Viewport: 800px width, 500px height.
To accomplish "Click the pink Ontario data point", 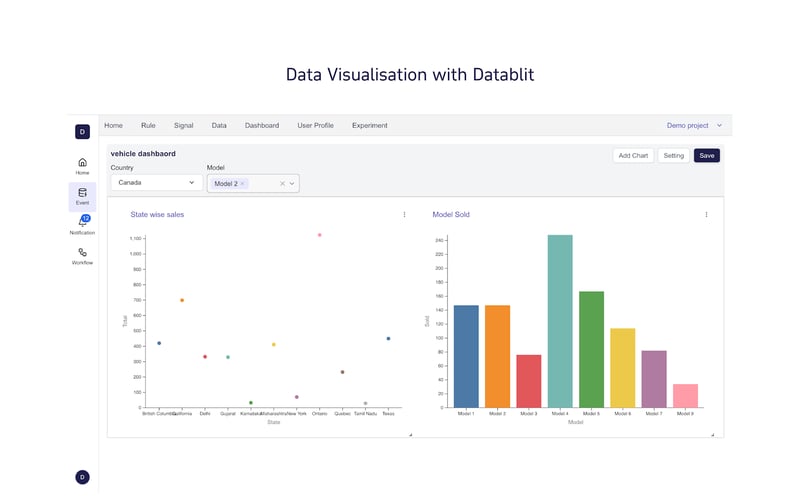I will tap(319, 235).
